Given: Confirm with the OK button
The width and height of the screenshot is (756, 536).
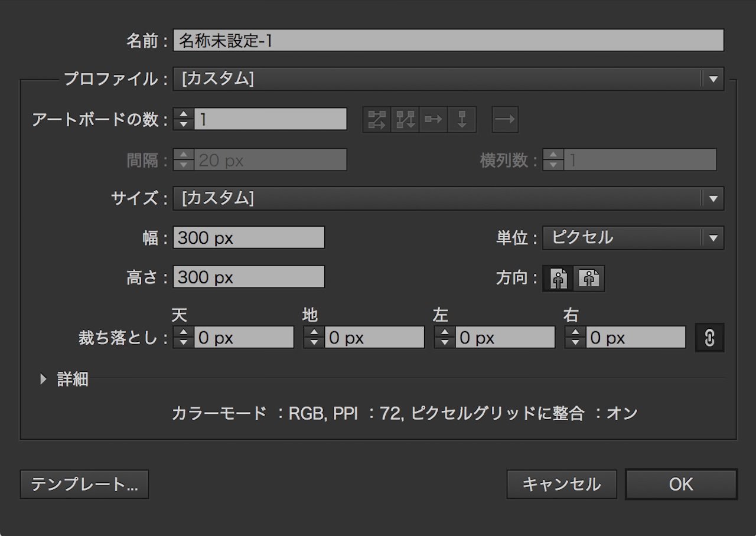Looking at the screenshot, I should point(681,485).
